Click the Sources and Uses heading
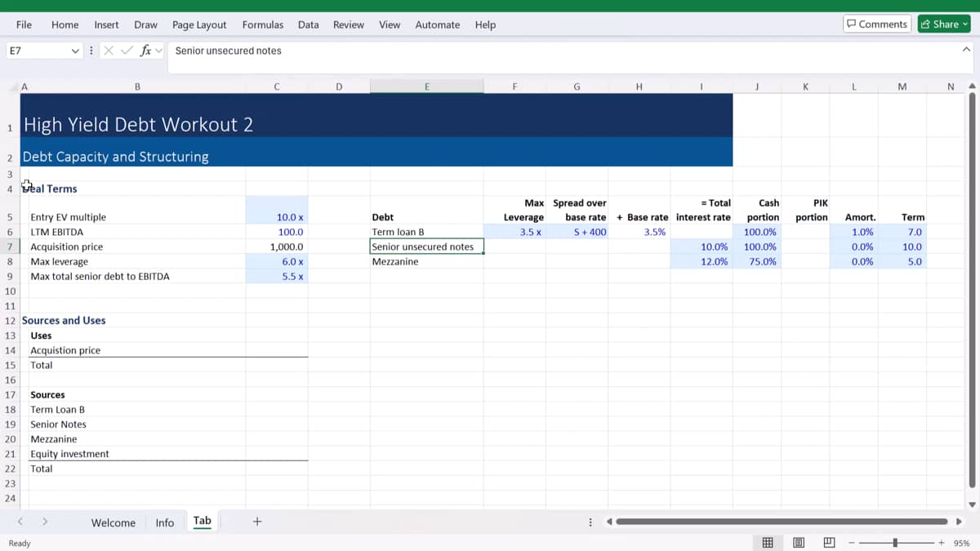The width and height of the screenshot is (980, 551). (64, 321)
